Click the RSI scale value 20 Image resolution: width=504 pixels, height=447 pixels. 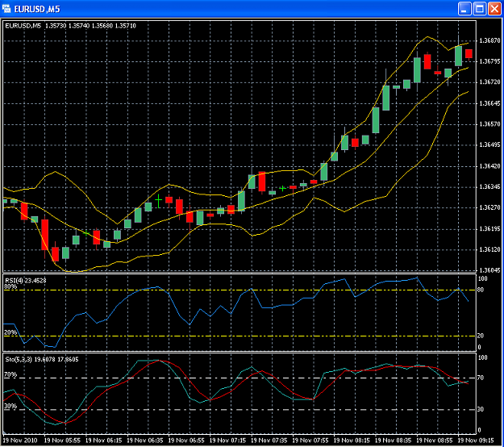[481, 336]
